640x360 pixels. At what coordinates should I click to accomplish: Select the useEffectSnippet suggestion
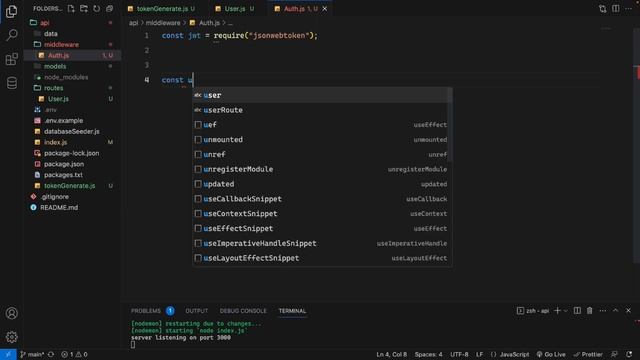pos(322,229)
